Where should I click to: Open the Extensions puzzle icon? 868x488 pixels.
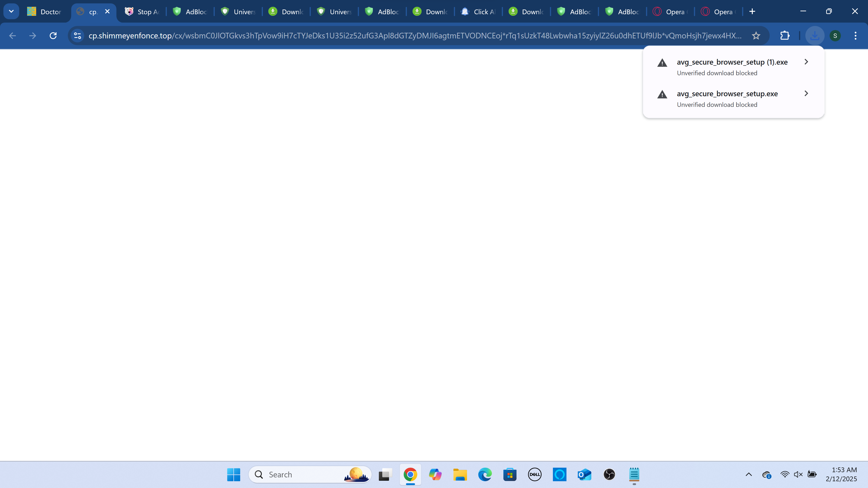pos(785,36)
